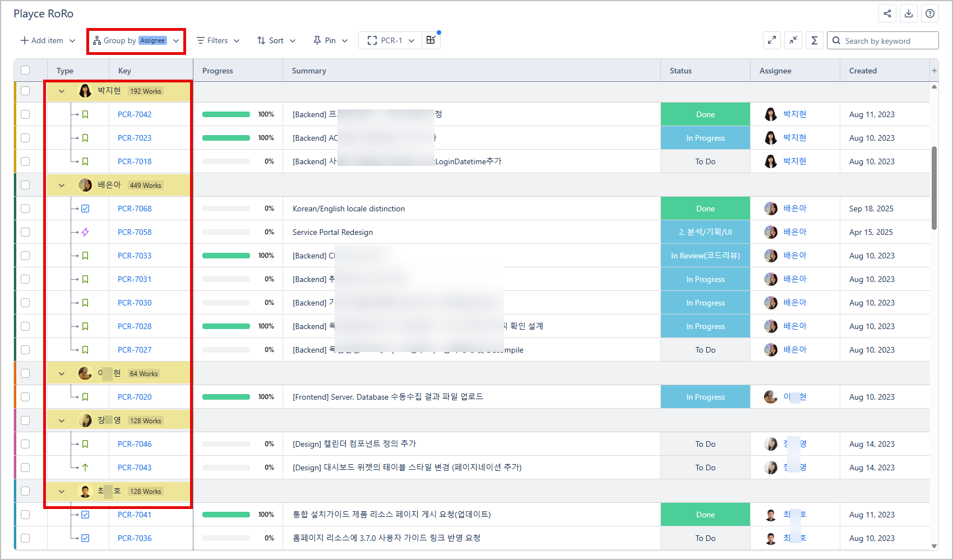Open the Sort dropdown
This screenshot has width=953, height=560.
[276, 40]
